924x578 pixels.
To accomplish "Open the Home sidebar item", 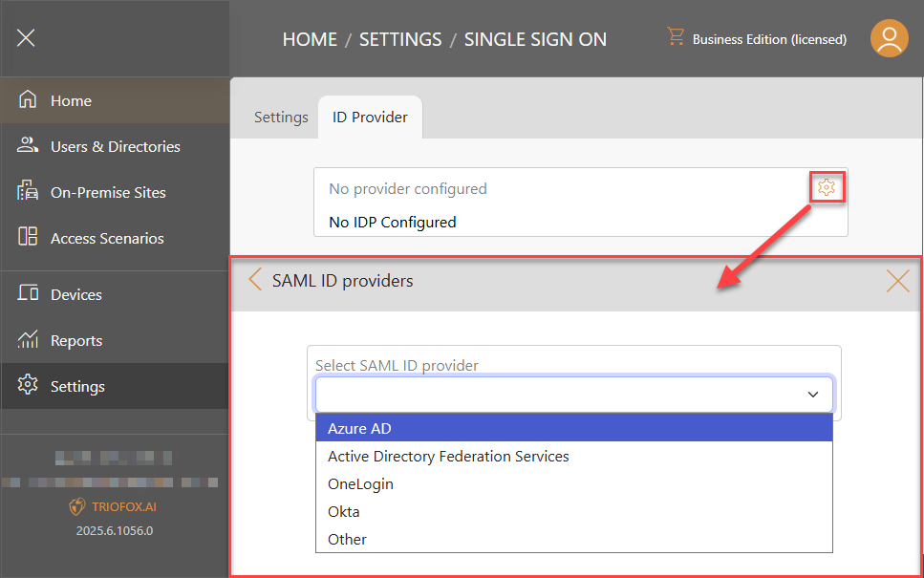I will pyautogui.click(x=115, y=100).
